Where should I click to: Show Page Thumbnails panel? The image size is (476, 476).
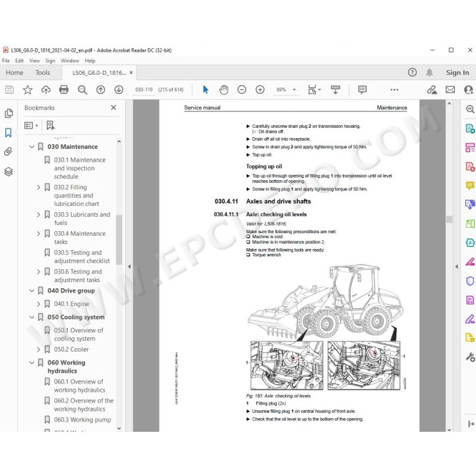pos(8,114)
